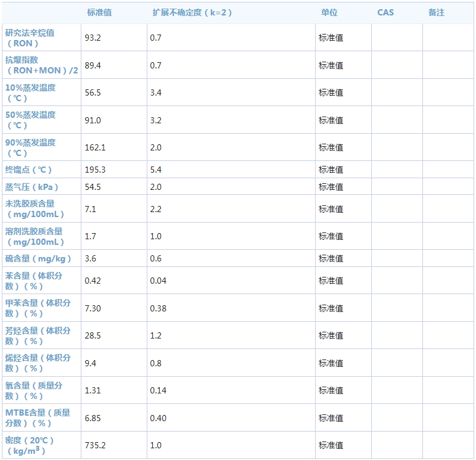Click the uncertainty 1.2 cell

(x=155, y=335)
